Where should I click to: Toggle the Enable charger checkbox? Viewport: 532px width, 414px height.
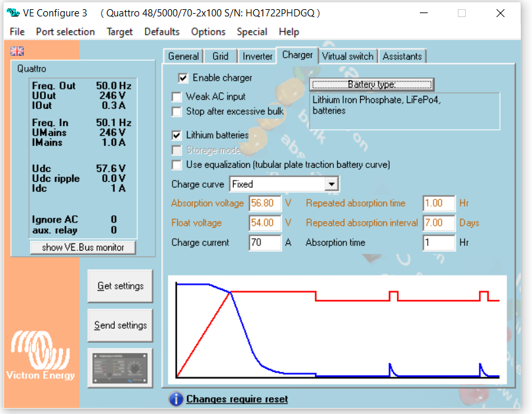[x=183, y=78]
